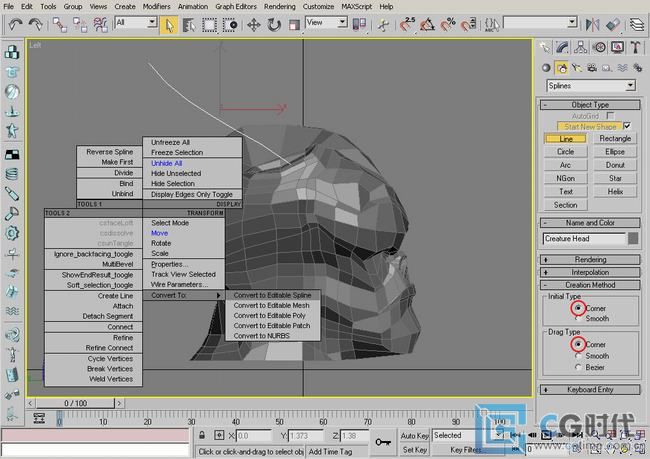Screen dimensions: 650x459
Task: Select Drag Type Bezier radio button
Action: [x=578, y=367]
